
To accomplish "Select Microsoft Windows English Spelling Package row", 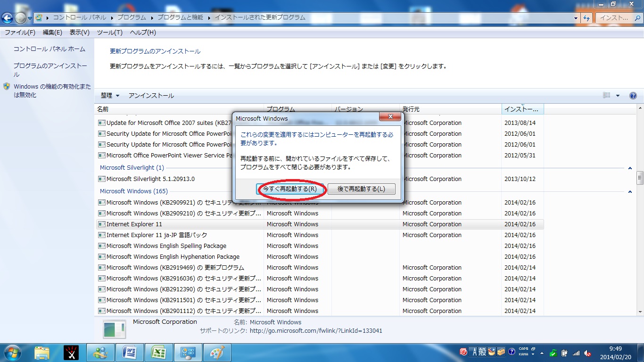I will 320,246.
